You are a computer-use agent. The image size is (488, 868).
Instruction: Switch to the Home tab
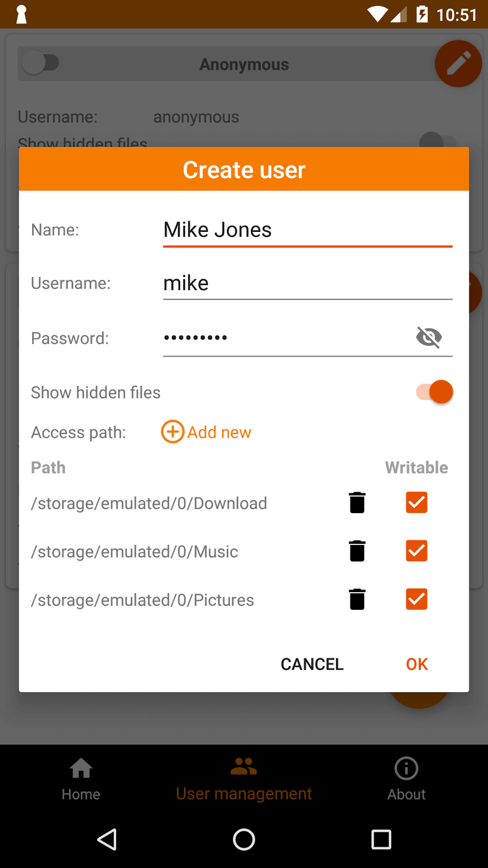coord(81,779)
